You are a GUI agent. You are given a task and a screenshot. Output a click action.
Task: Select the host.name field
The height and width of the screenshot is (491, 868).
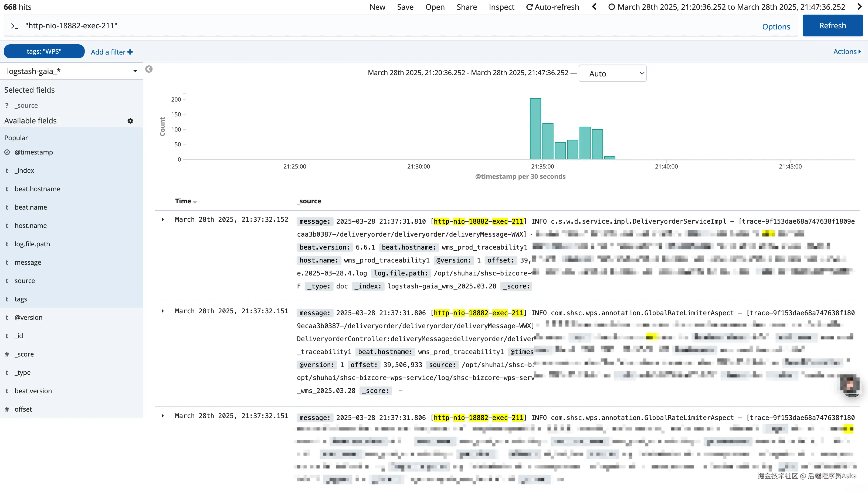(31, 226)
